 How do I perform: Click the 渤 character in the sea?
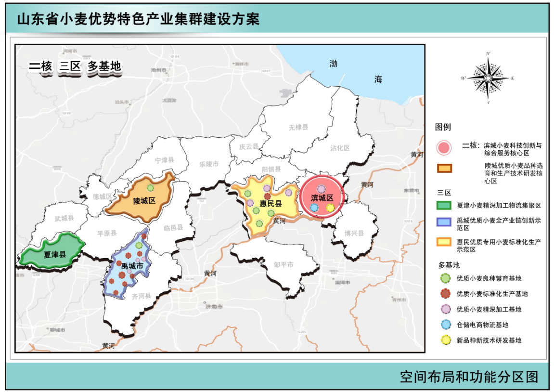(x=333, y=64)
